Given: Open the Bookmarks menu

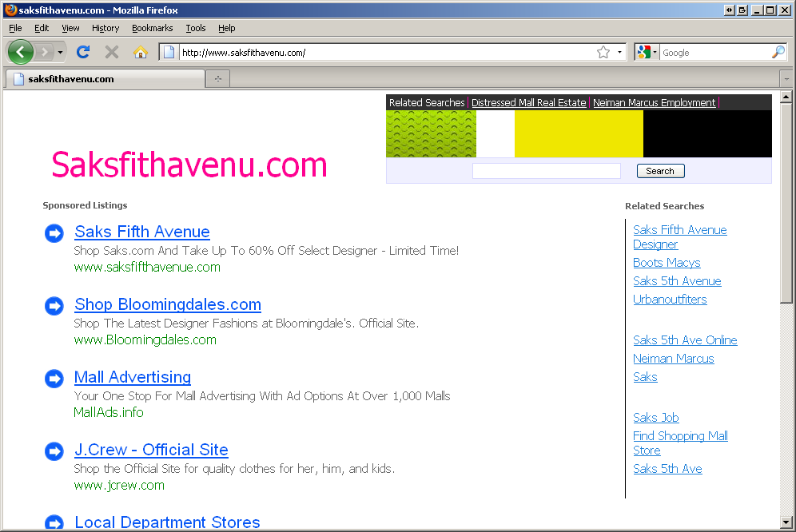Looking at the screenshot, I should coord(153,28).
